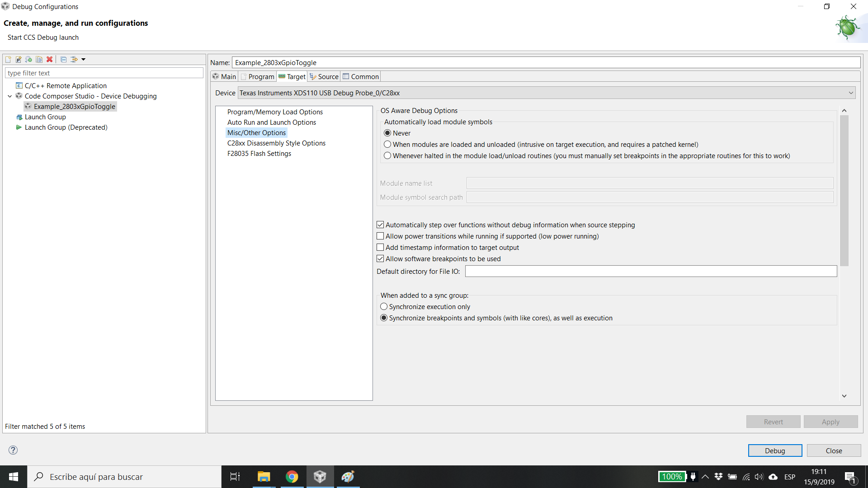This screenshot has height=488, width=868.
Task: Select the Never radio button
Action: (x=387, y=133)
